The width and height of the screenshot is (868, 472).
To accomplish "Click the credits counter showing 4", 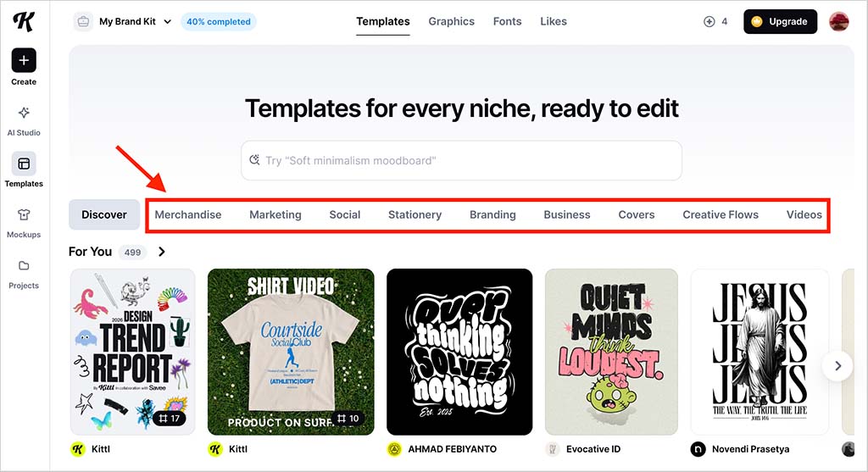I will click(x=715, y=21).
